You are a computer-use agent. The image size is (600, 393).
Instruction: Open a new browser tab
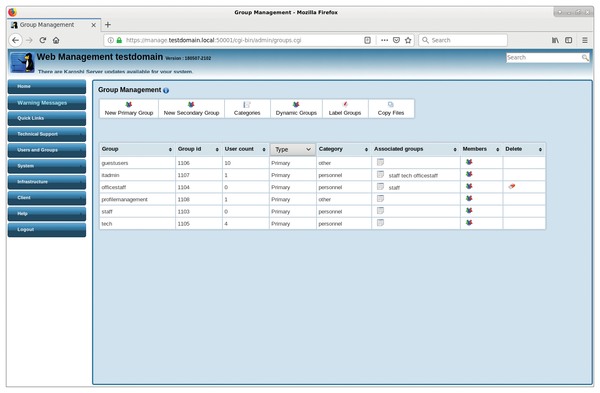coord(108,25)
